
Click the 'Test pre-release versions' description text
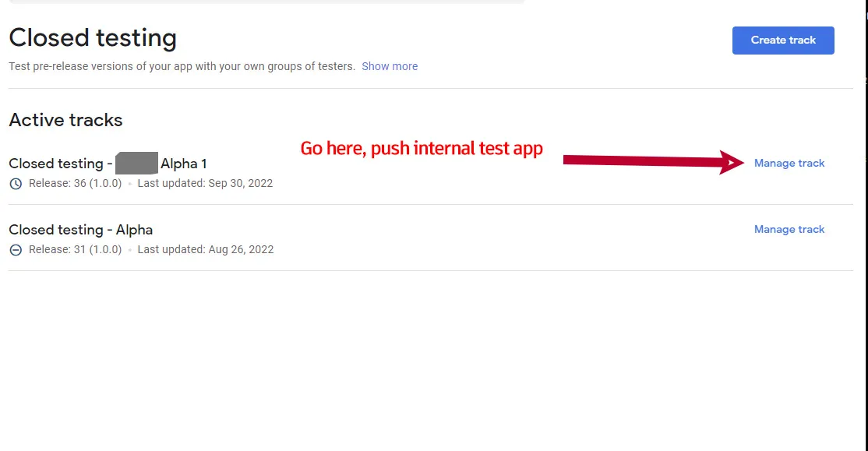(x=182, y=66)
